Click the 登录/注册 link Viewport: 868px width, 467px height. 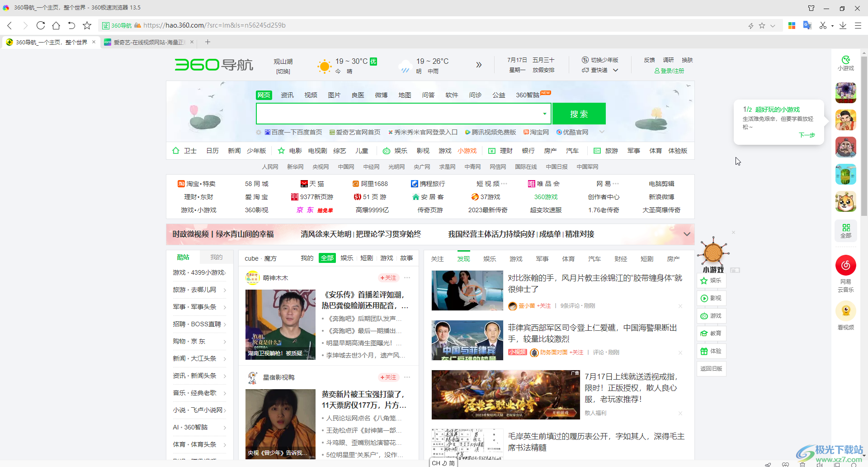point(671,71)
